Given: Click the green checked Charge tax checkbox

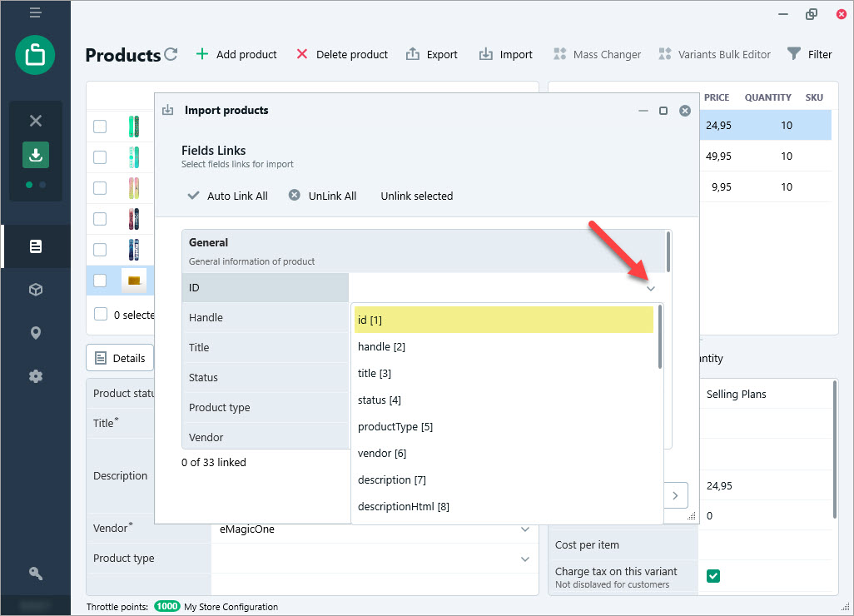Looking at the screenshot, I should 713,576.
